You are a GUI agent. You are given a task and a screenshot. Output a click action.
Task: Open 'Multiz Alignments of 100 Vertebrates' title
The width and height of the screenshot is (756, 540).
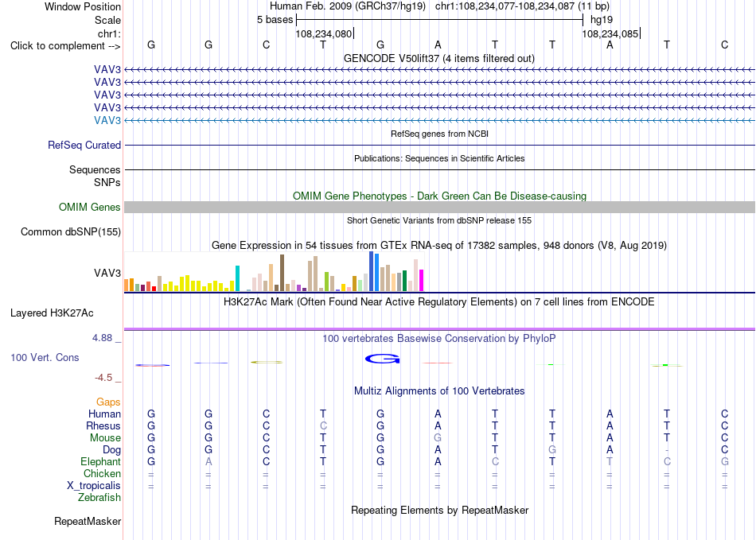tap(439, 390)
